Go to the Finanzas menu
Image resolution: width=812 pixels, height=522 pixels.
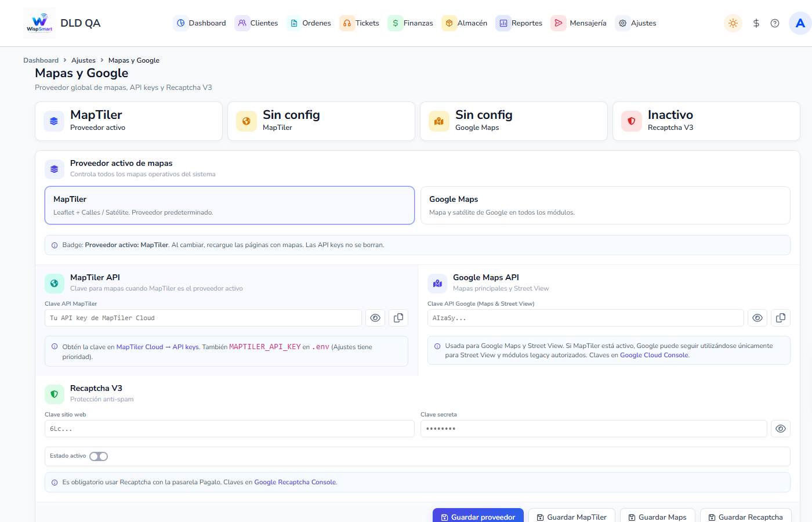[x=411, y=23]
